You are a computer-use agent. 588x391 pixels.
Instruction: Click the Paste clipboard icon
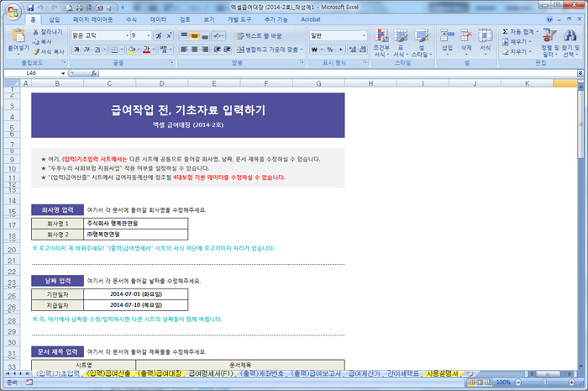point(18,35)
